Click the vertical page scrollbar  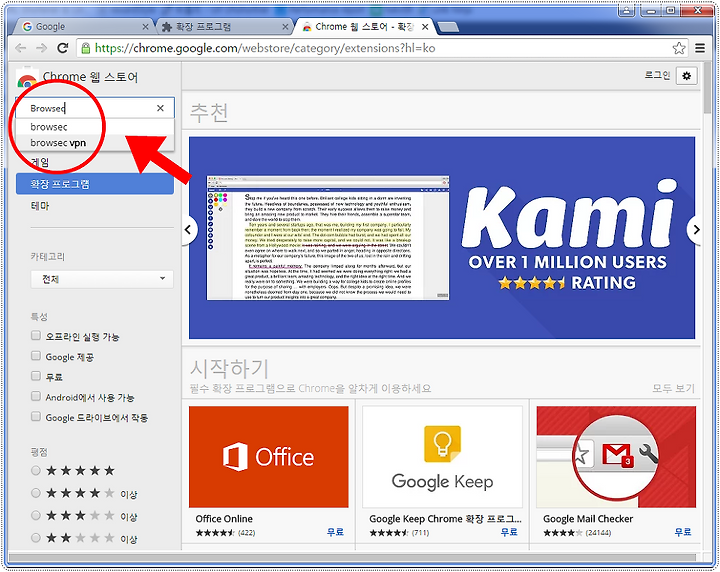point(707,87)
